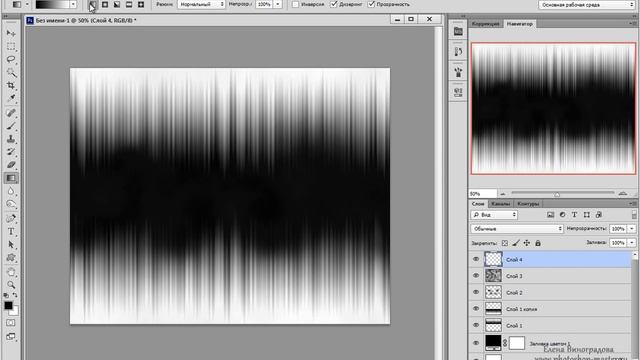Open layer blend mode dropdown Обычные
This screenshot has height=360, width=640.
coord(517,229)
